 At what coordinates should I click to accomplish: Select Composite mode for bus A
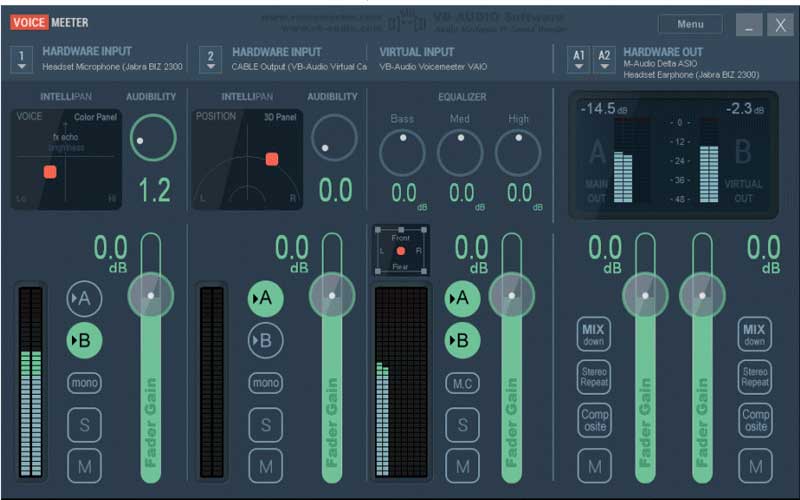click(594, 420)
